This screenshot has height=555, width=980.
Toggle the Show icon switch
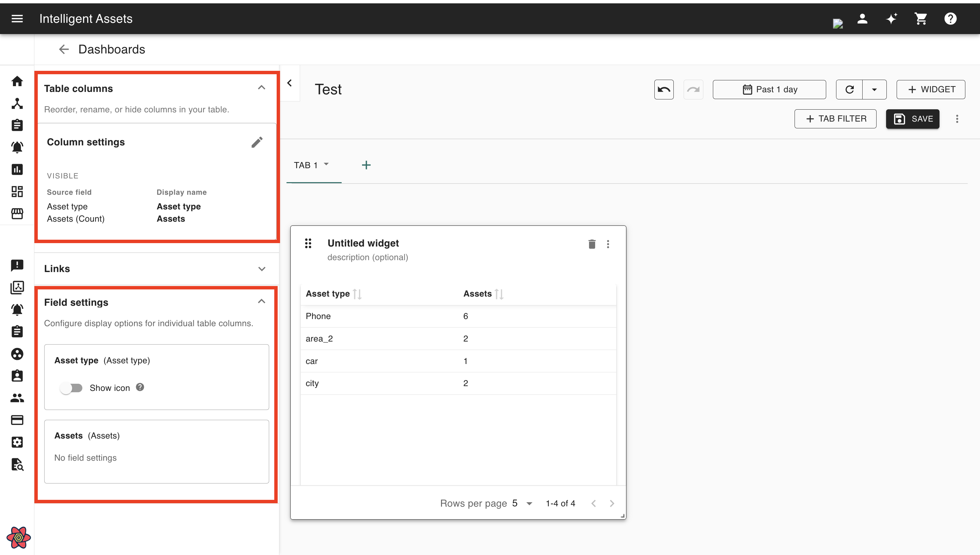tap(71, 388)
